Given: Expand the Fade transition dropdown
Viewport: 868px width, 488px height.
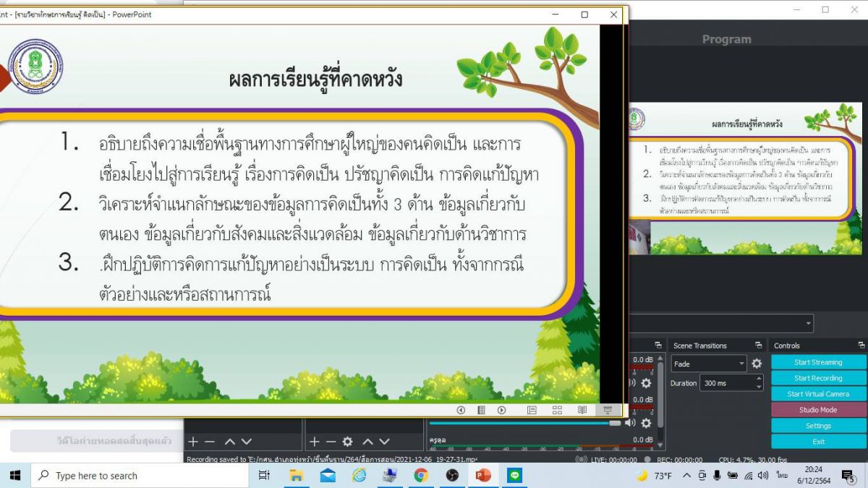Looking at the screenshot, I should tap(741, 364).
